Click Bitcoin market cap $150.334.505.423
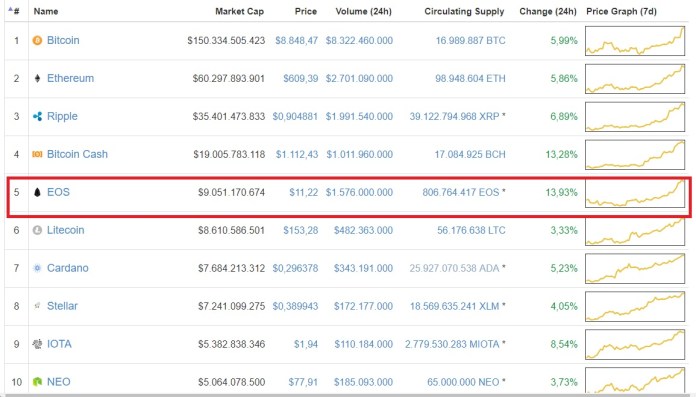This screenshot has height=397, width=696. 226,41
